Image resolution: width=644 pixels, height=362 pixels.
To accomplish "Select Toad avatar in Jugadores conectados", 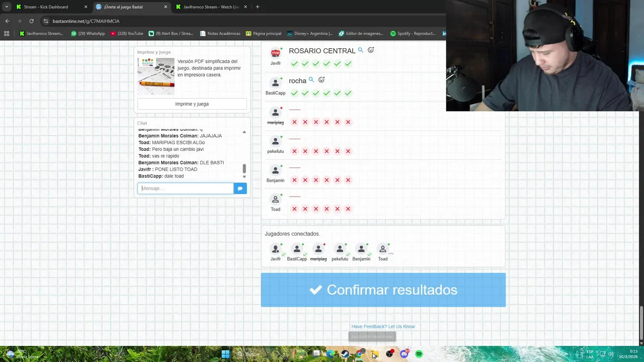I will tap(383, 249).
